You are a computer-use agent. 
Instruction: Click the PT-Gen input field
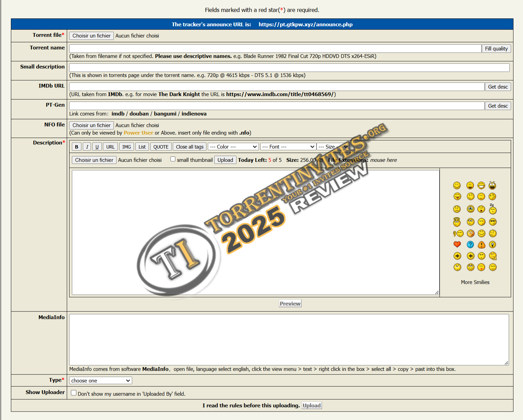[x=277, y=106]
